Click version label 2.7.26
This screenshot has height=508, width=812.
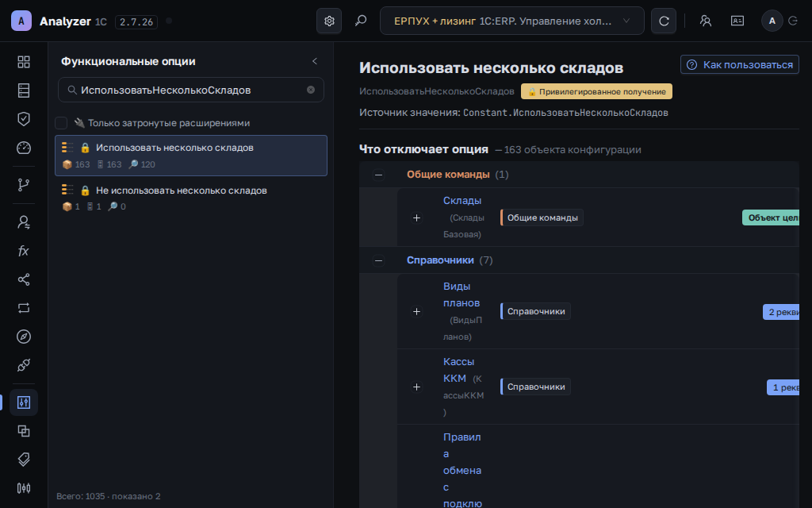(136, 21)
